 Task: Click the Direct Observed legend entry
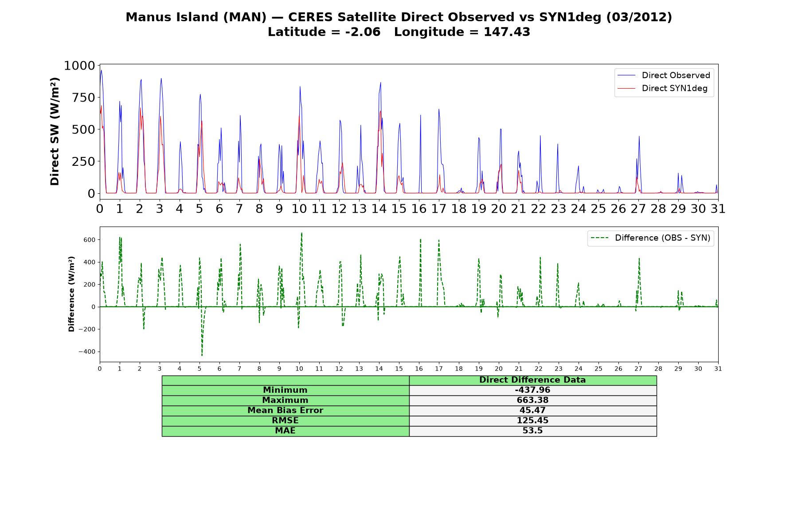pos(664,75)
